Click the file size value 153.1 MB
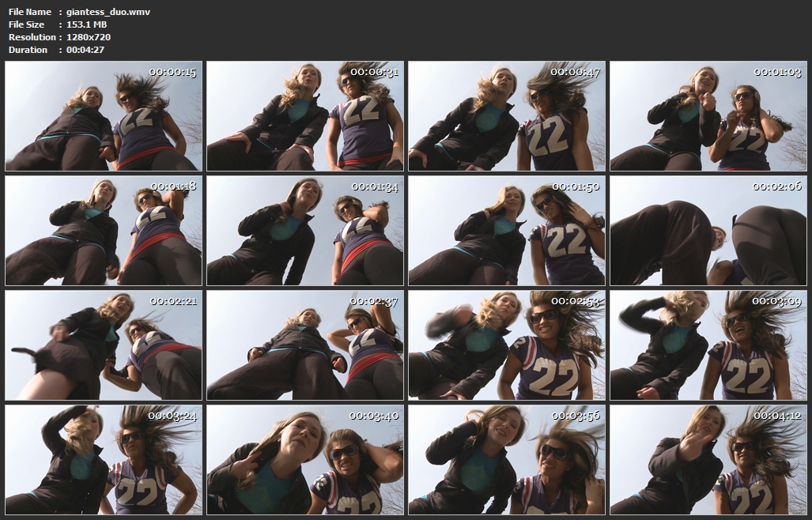The width and height of the screenshot is (812, 520). coord(86,24)
